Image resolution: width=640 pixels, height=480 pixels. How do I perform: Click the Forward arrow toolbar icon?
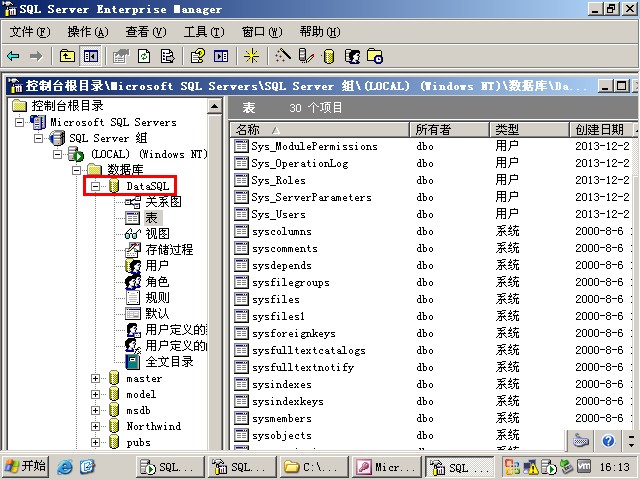(36, 56)
